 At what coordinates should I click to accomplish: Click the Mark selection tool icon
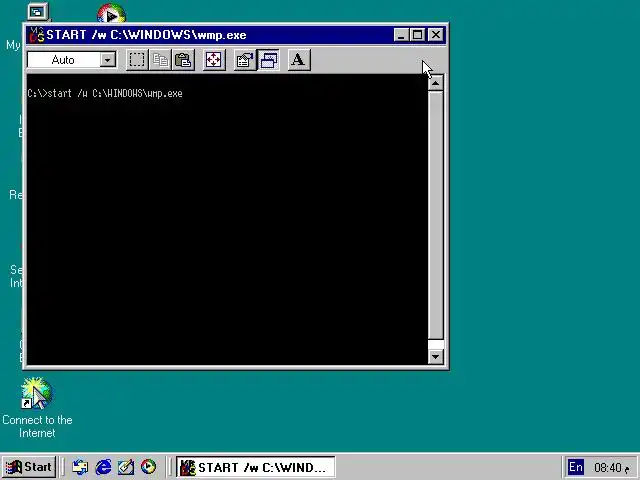(x=137, y=60)
